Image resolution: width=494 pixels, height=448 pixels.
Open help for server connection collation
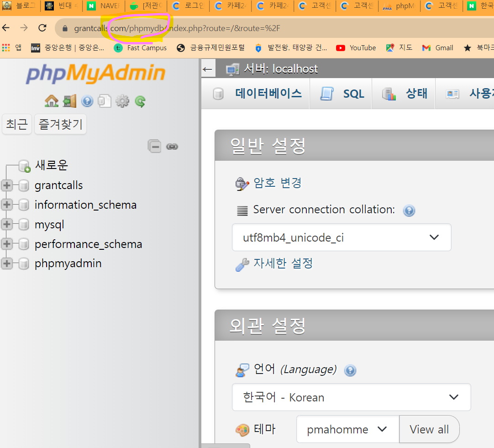[409, 210]
